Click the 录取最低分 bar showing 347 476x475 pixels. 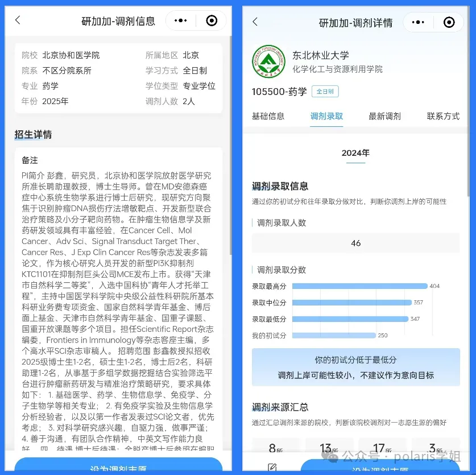(x=350, y=319)
